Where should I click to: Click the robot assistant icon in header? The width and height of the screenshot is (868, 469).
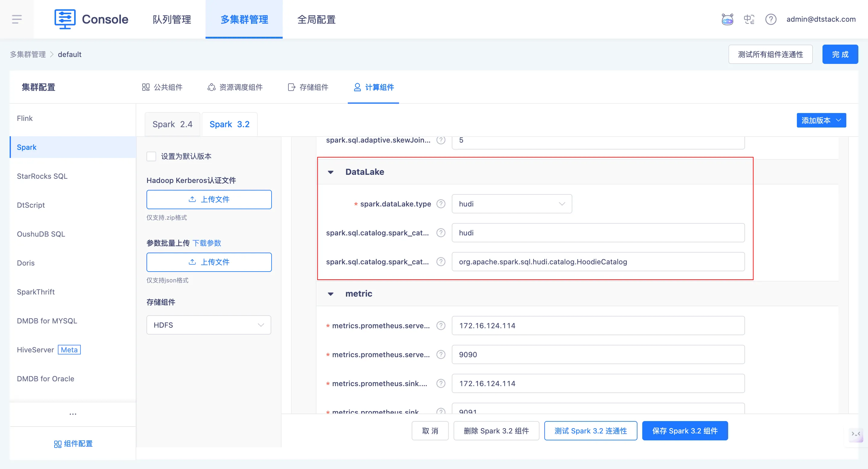(727, 19)
